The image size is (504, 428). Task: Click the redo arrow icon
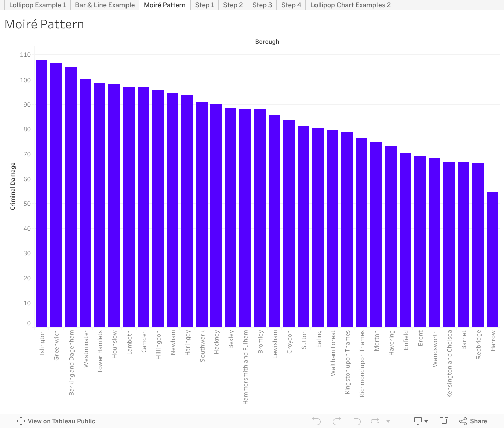click(336, 421)
